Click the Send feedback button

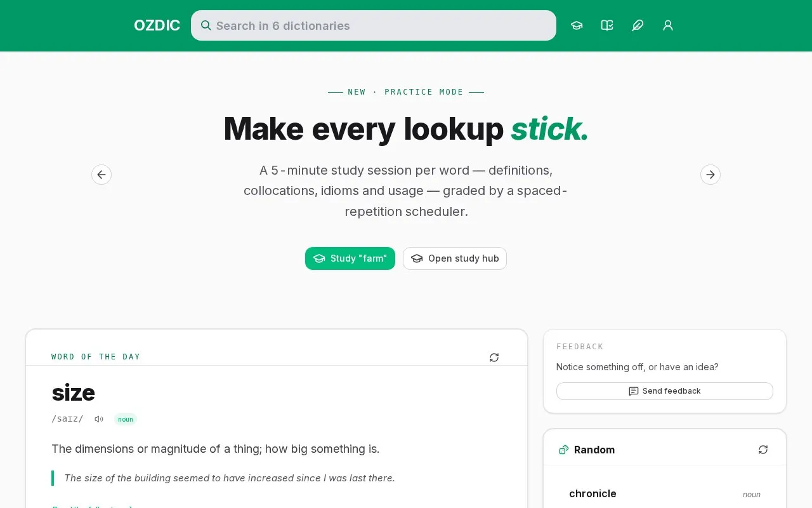[665, 391]
